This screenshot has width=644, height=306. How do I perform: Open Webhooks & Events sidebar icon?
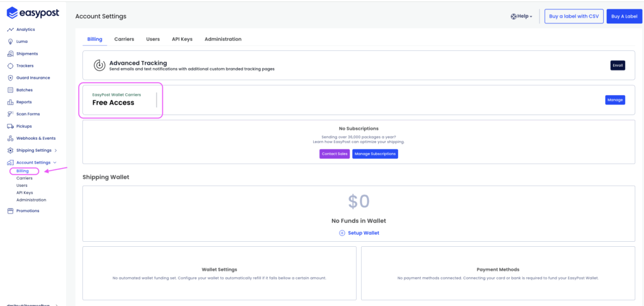[x=10, y=138]
